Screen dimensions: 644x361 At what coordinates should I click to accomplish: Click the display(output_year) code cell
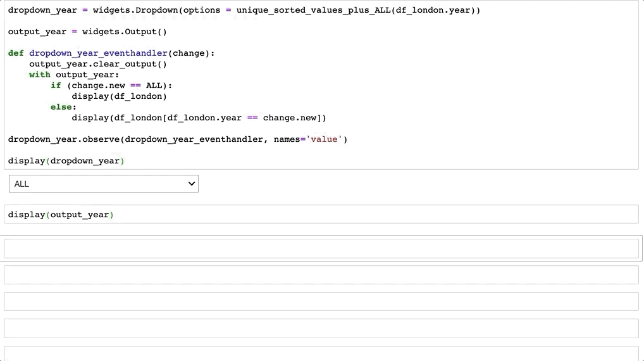[x=321, y=214]
